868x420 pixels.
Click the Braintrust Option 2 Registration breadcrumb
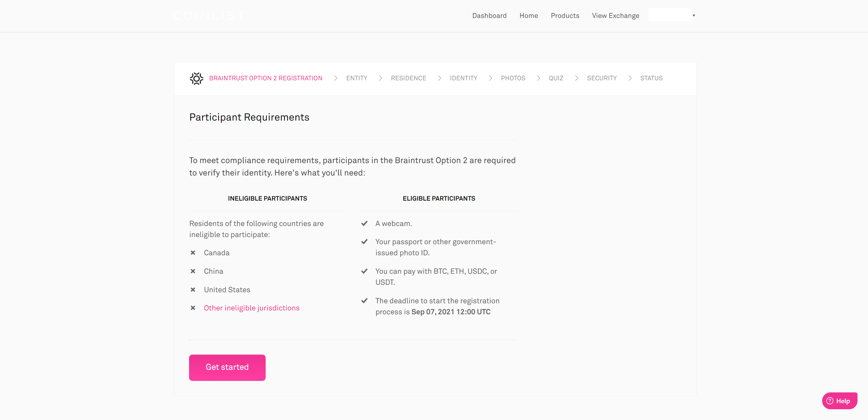click(266, 78)
